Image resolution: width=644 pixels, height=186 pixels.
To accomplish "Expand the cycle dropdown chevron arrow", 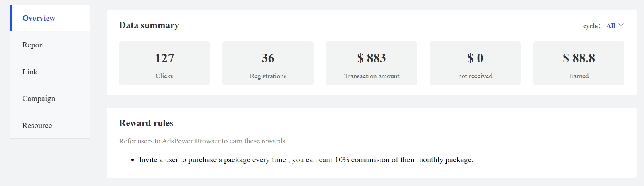I will point(621,25).
